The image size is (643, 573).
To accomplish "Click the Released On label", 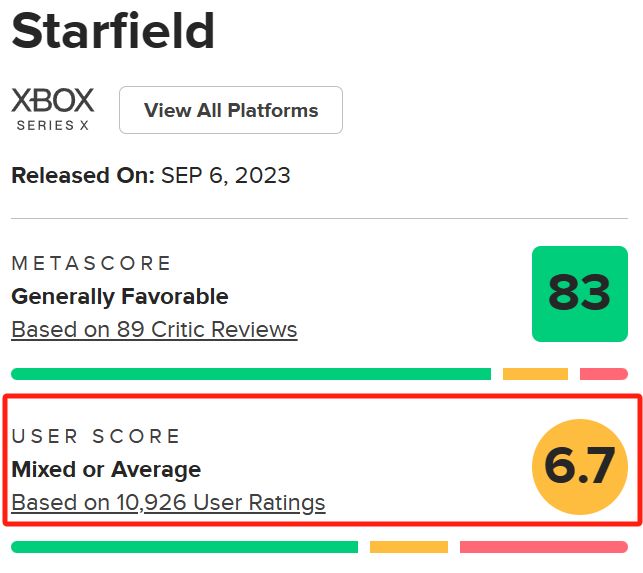I will (x=83, y=176).
